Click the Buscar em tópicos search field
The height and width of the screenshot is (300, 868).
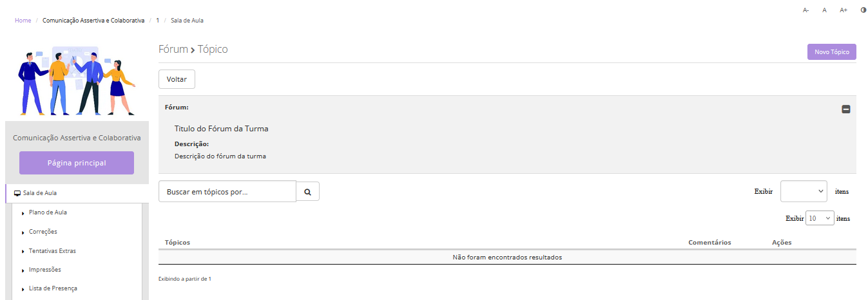[x=227, y=192]
